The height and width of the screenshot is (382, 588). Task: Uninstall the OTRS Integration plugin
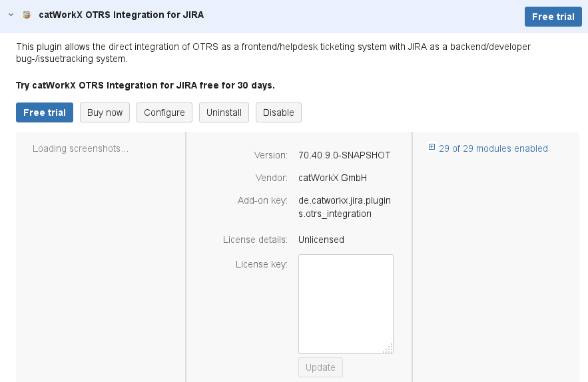[x=224, y=112]
